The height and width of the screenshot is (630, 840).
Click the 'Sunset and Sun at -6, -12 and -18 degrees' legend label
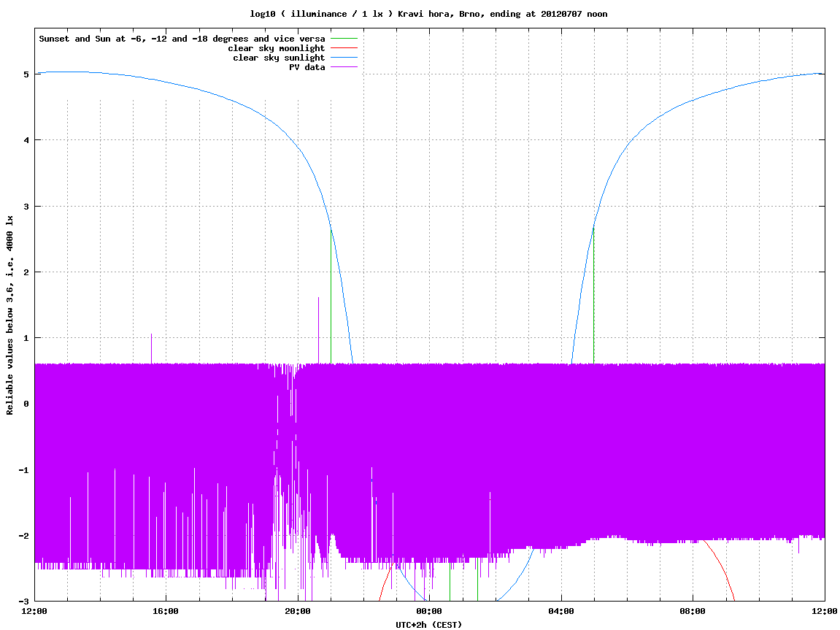182,39
